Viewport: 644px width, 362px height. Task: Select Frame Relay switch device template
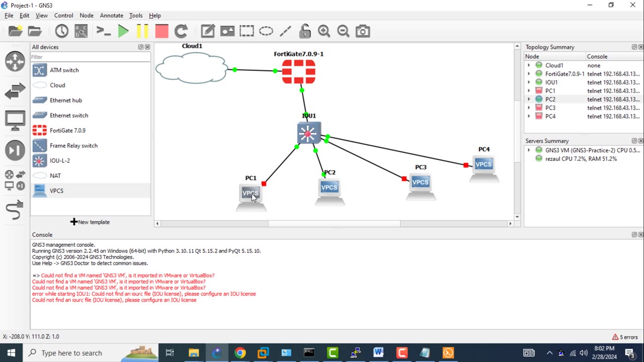click(x=91, y=145)
